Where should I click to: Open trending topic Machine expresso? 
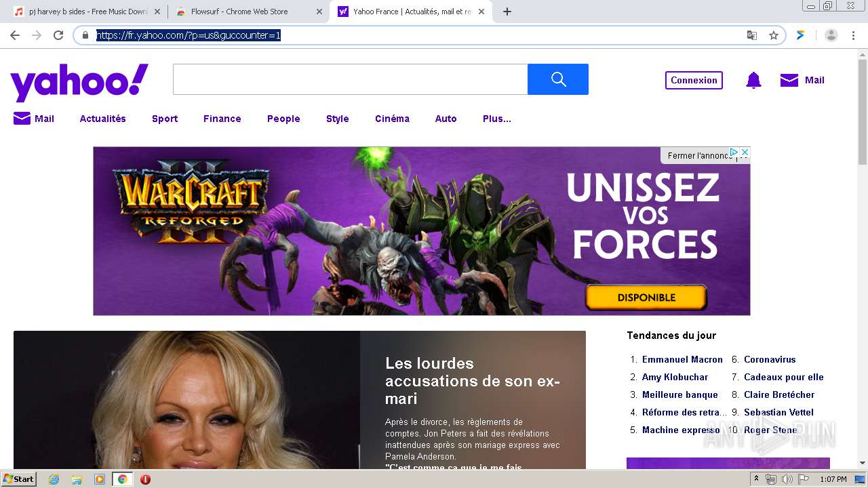click(x=681, y=430)
